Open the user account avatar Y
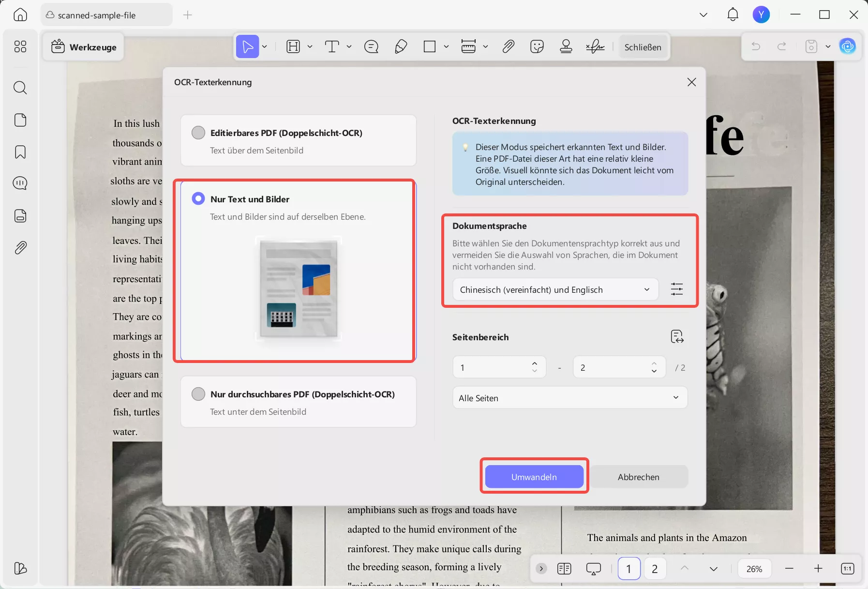 pos(761,15)
